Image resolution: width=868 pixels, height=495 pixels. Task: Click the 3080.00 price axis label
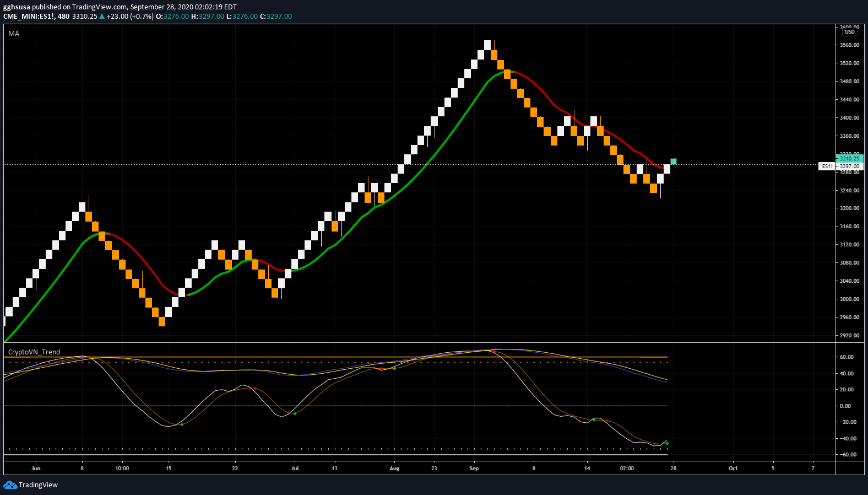849,263
